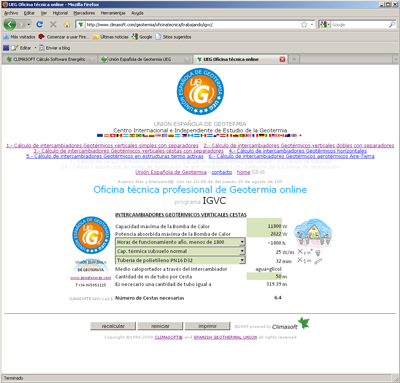Click the Editar toolbar button
Viewport: 400px width, 383px height.
pyautogui.click(x=22, y=48)
